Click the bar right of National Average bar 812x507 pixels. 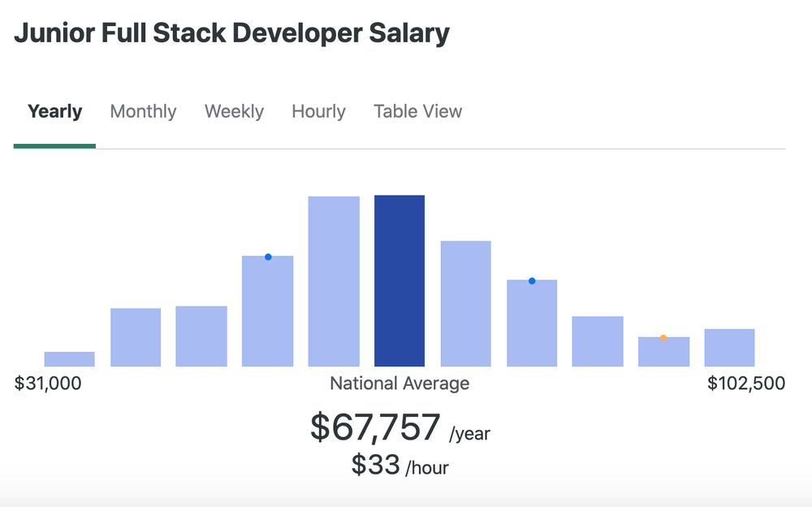(x=465, y=304)
